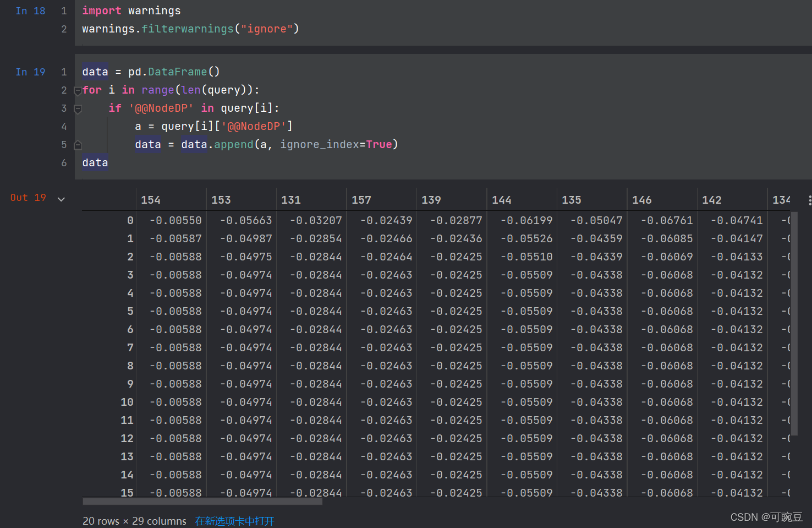Click the data.append code line
The height and width of the screenshot is (528, 812).
(x=266, y=145)
